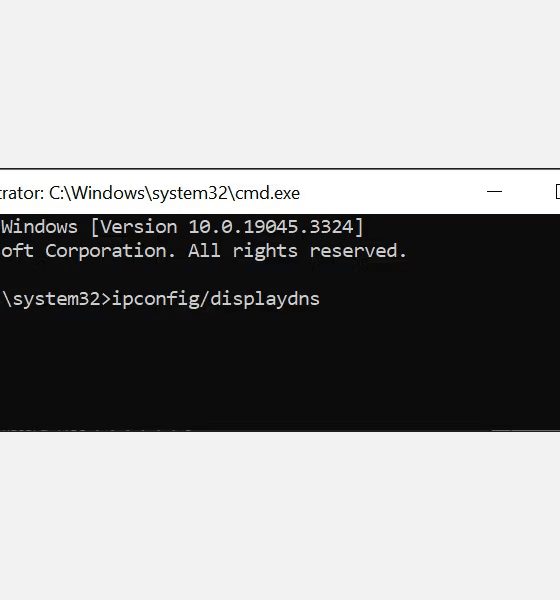The image size is (560, 600).
Task: Click version number 10.0.19045.3324
Action: (x=271, y=227)
